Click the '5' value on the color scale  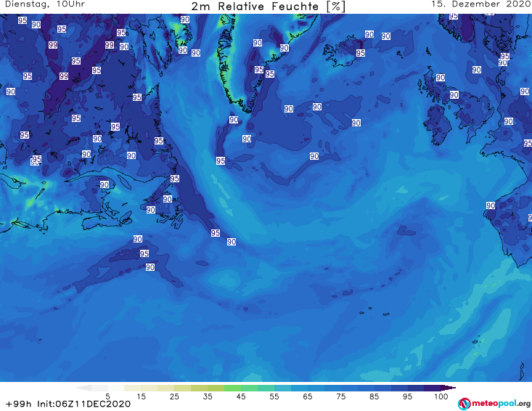[x=108, y=396]
